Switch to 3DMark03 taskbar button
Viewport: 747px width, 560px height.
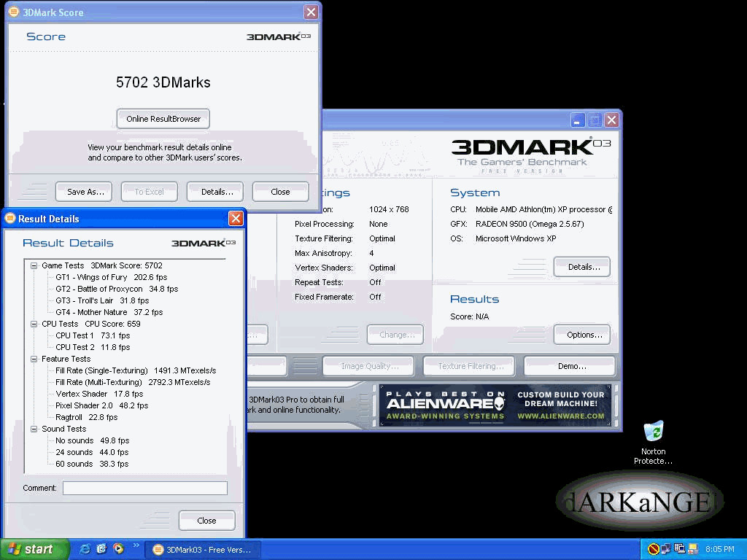pyautogui.click(x=203, y=550)
